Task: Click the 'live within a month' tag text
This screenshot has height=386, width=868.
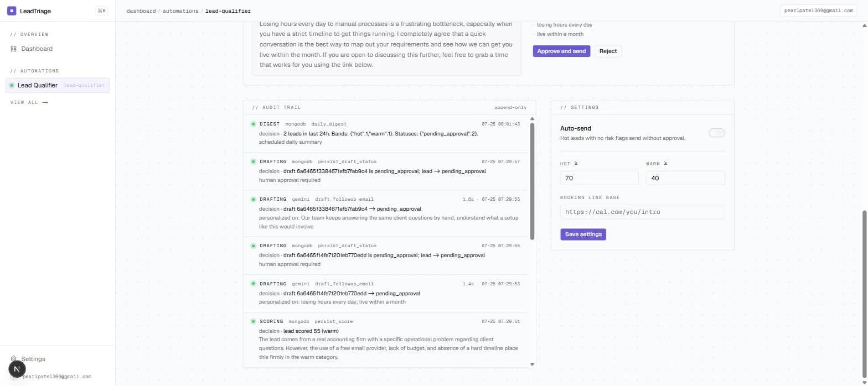Action: [x=560, y=34]
